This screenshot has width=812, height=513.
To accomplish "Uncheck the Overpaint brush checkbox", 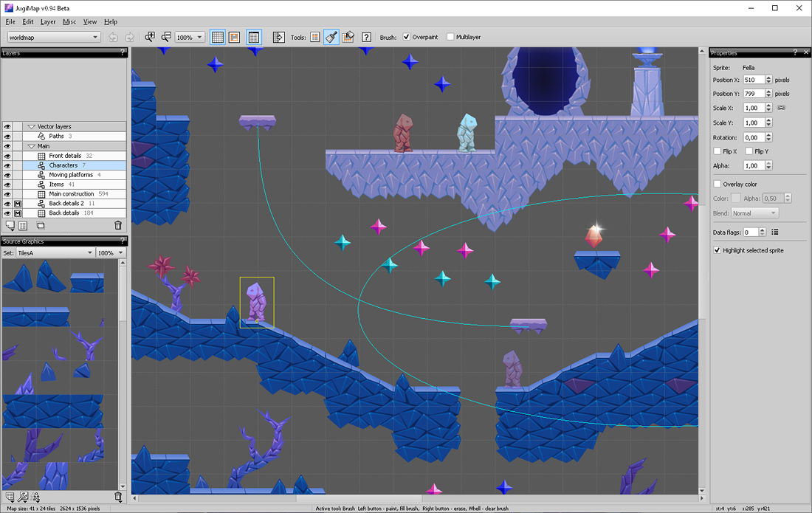I will 407,37.
